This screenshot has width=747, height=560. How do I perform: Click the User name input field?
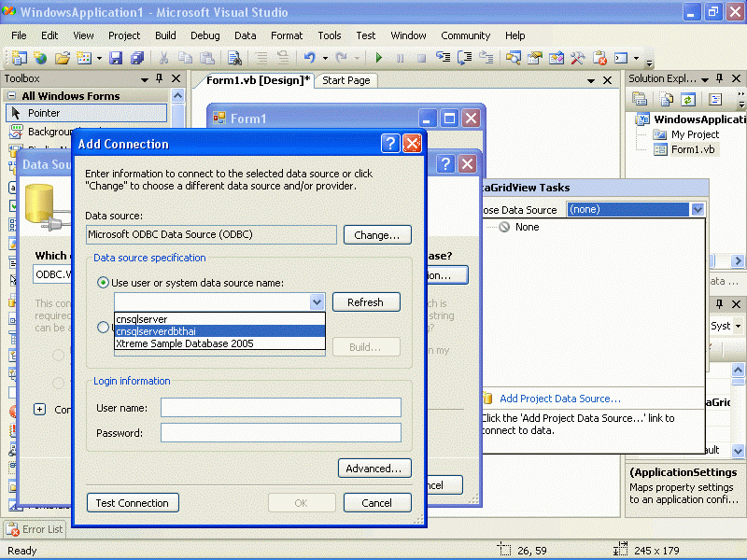pos(281,408)
